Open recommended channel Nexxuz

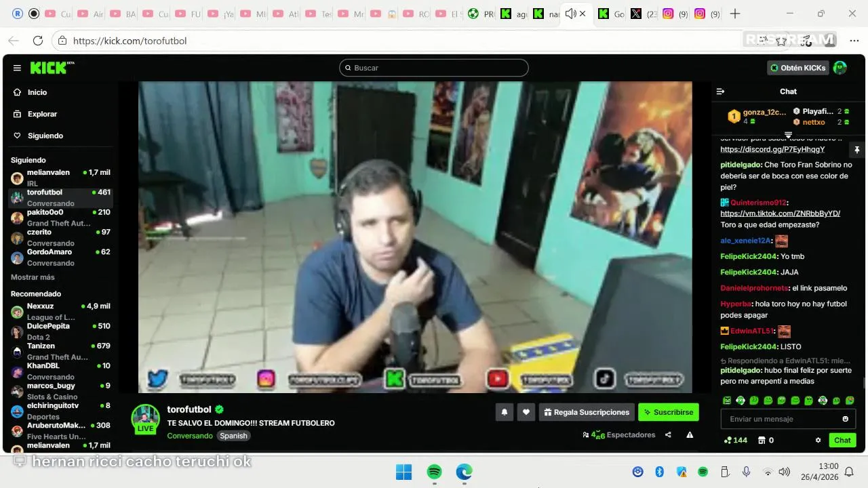(x=60, y=312)
